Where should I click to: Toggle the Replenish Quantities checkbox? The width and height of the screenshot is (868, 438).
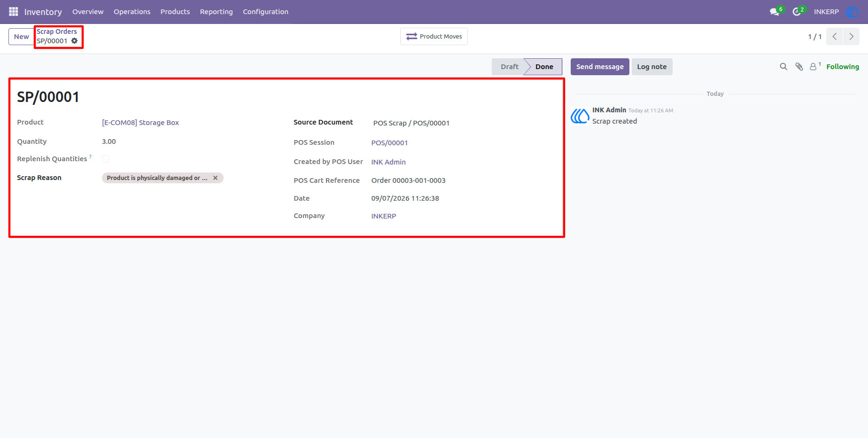click(105, 159)
